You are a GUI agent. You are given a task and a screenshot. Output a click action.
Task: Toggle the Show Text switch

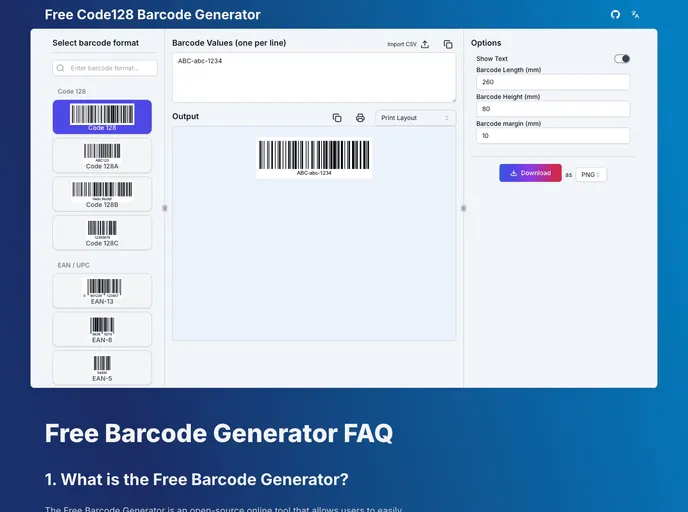622,59
